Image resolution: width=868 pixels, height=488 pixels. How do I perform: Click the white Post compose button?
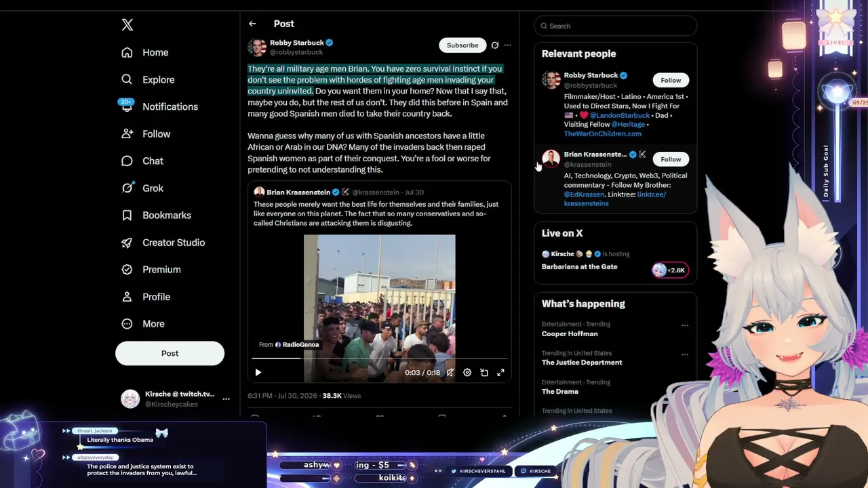(x=170, y=353)
